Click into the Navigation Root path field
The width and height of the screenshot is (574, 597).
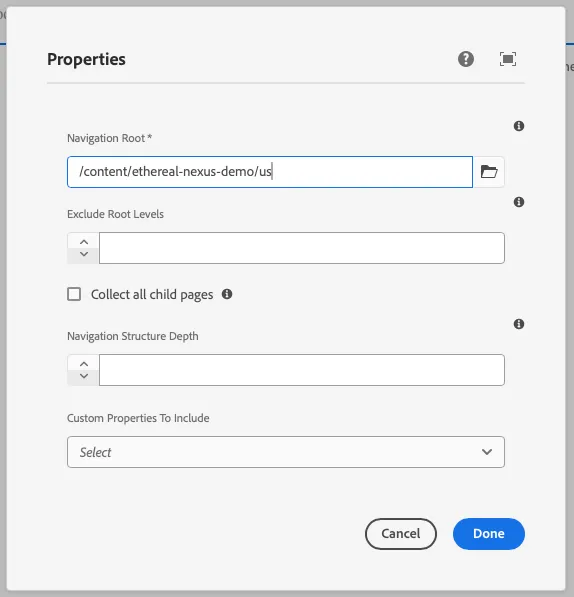(270, 172)
